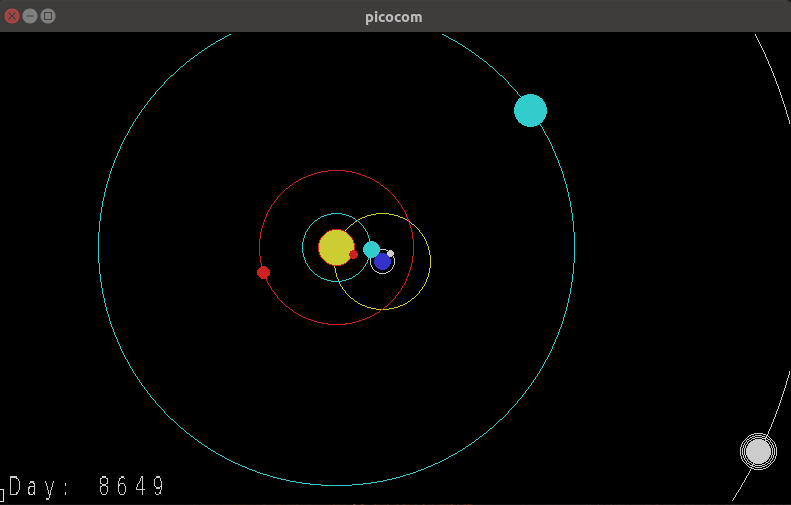
Task: Click the terminal cursor left of "Day"
Action: pyautogui.click(x=3, y=494)
